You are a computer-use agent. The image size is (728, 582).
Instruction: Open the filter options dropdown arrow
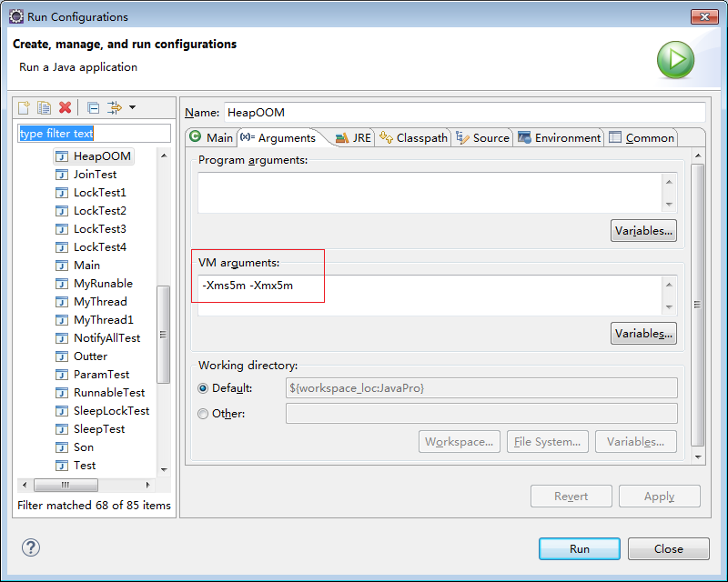(x=133, y=108)
